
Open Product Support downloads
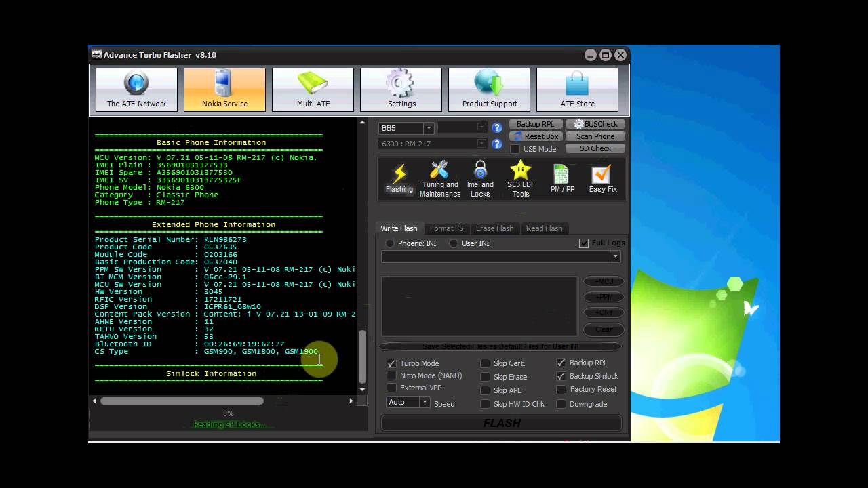489,89
